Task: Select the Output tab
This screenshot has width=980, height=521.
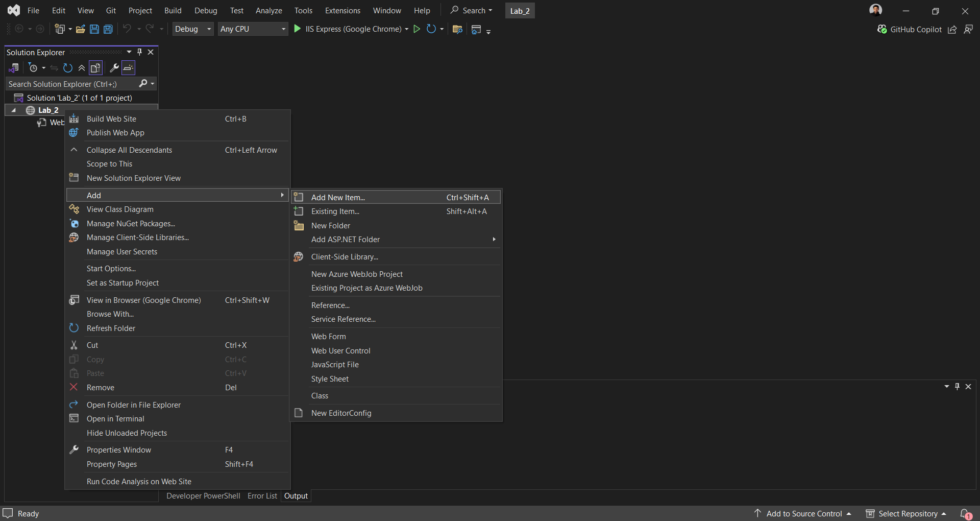Action: click(296, 496)
